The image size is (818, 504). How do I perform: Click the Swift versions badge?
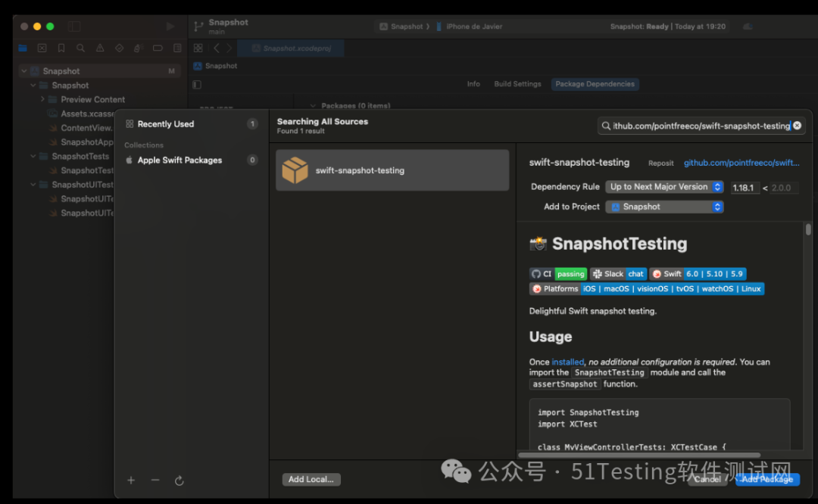tap(698, 274)
